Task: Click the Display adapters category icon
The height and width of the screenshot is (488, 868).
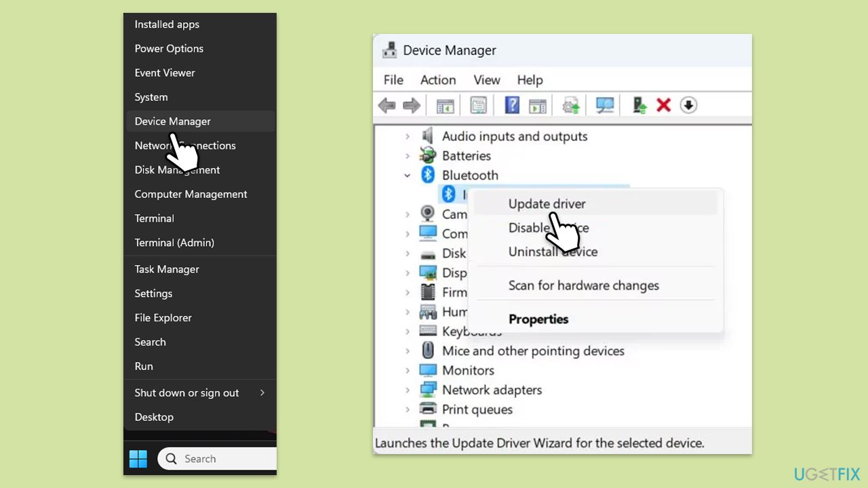Action: (x=427, y=272)
